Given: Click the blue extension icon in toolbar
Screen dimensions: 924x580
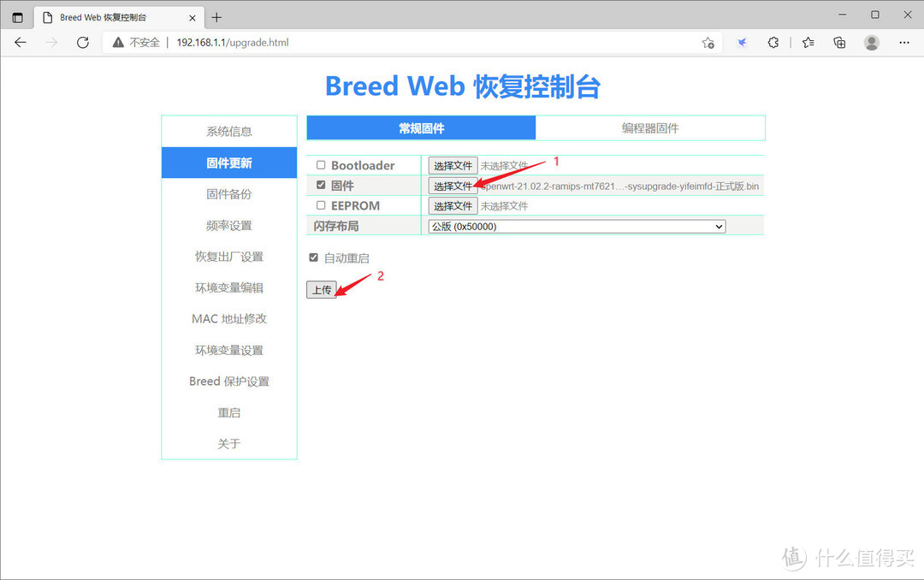Looking at the screenshot, I should tap(742, 42).
